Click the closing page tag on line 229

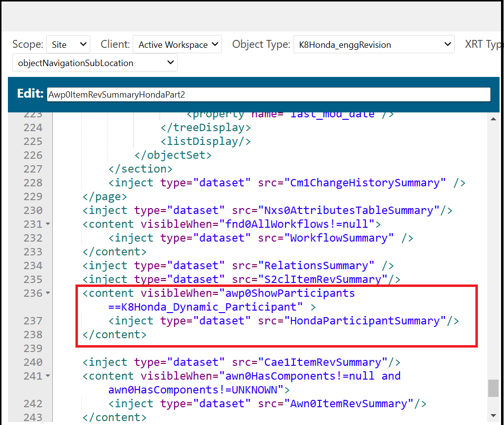[105, 197]
